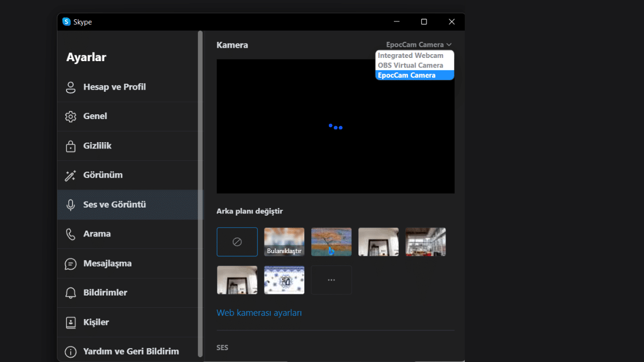Close the Skype window
Image resolution: width=644 pixels, height=362 pixels.
[451, 22]
